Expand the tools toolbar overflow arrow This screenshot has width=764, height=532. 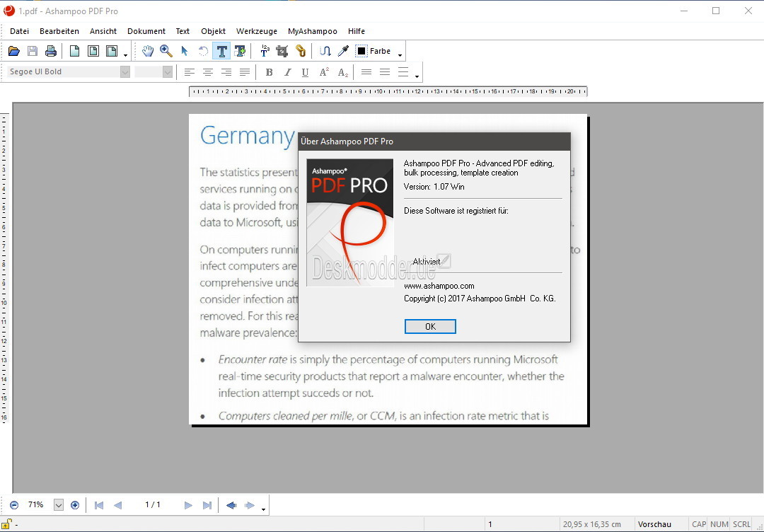click(400, 55)
